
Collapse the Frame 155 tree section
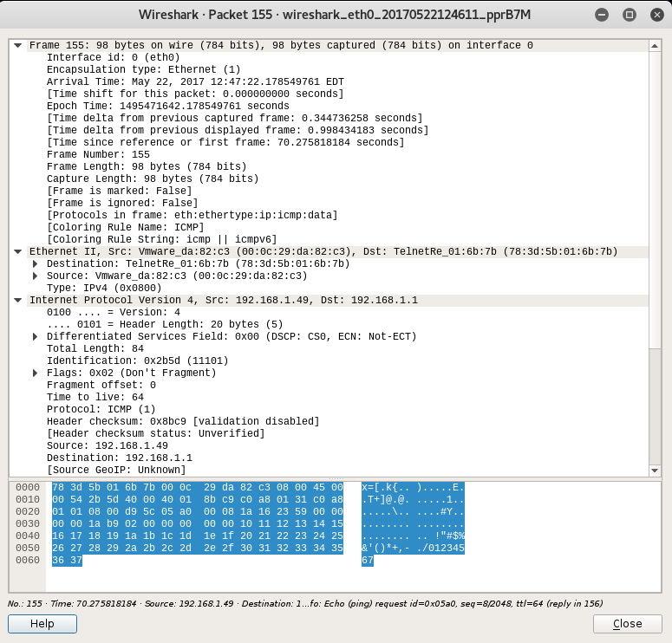point(17,45)
